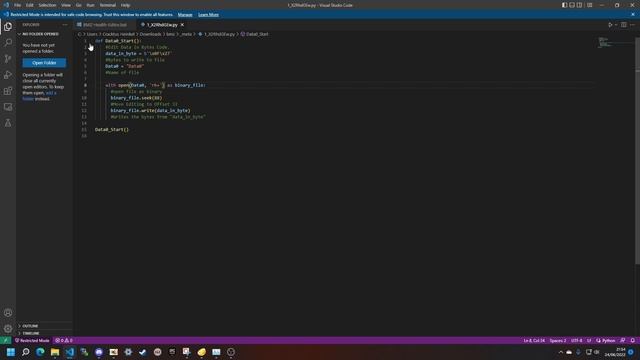Open the Run and Debug view
Viewport: 640px width, 360px height.
tap(8, 75)
